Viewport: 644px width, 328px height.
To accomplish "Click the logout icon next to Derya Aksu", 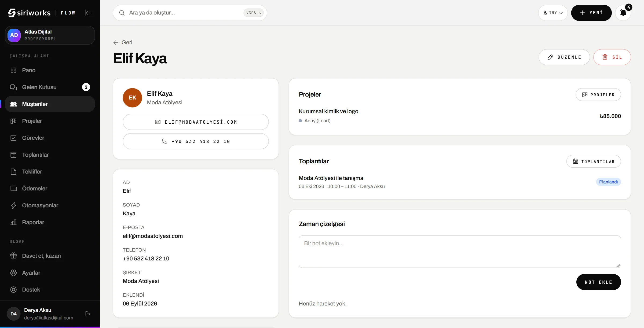I will tap(88, 314).
